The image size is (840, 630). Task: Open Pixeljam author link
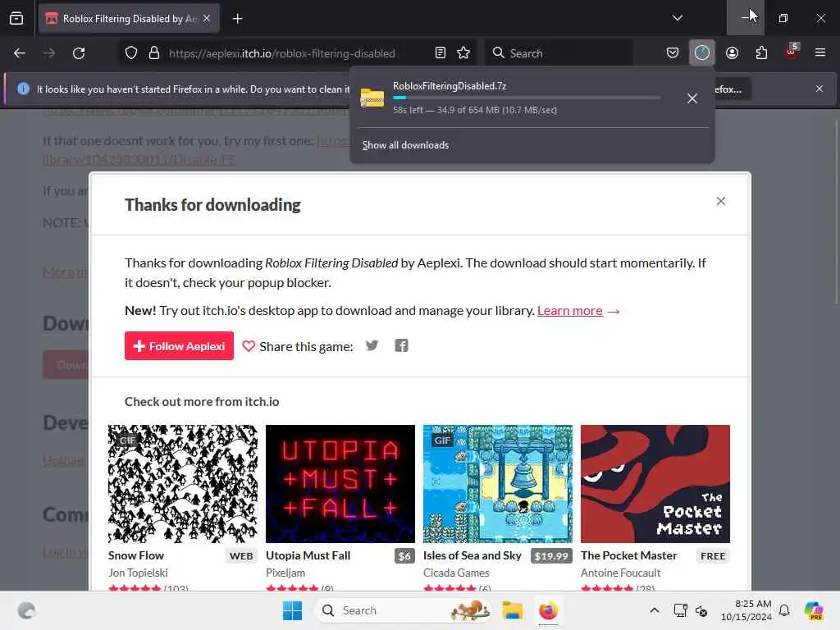[285, 573]
